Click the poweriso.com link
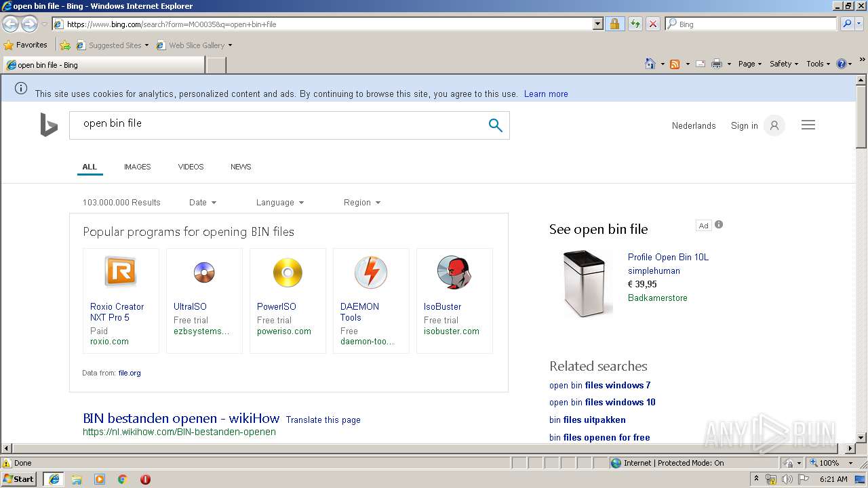 pyautogui.click(x=284, y=331)
